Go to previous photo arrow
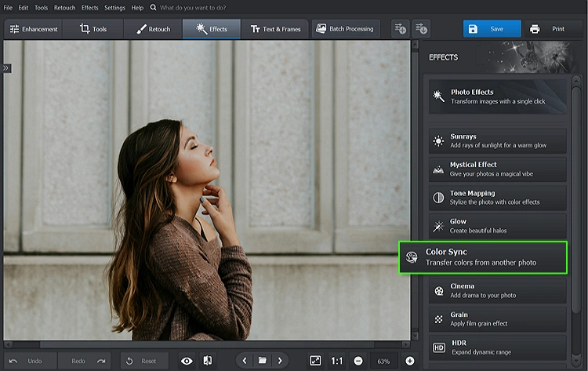This screenshot has height=371, width=588. [x=245, y=361]
